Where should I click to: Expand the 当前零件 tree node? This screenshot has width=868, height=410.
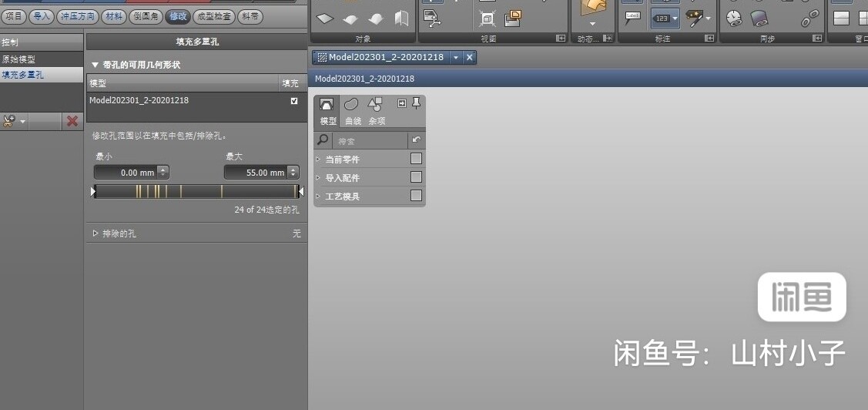[318, 159]
